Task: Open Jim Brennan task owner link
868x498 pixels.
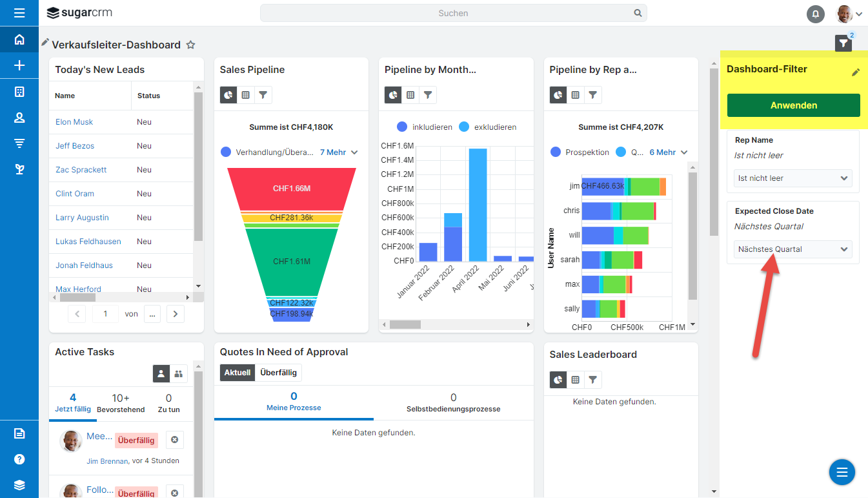Action: [x=107, y=461]
